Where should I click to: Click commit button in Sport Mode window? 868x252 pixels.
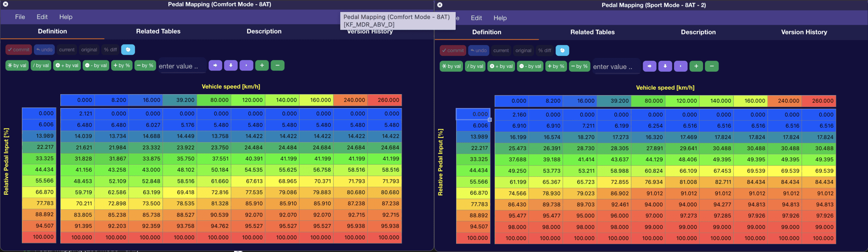pos(453,50)
